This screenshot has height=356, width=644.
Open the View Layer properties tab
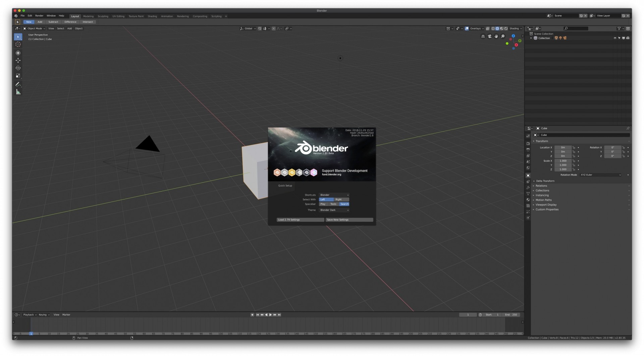pyautogui.click(x=528, y=156)
